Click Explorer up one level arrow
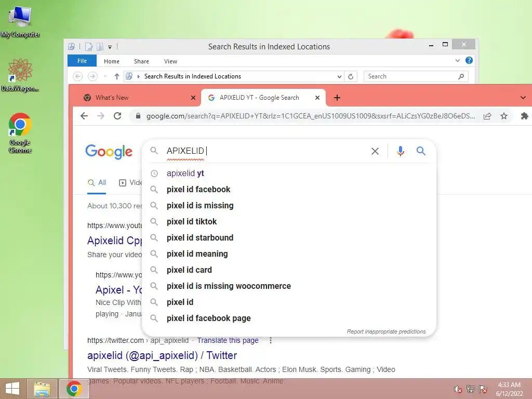Screen dimensions: 532x399 pyautogui.click(x=117, y=76)
